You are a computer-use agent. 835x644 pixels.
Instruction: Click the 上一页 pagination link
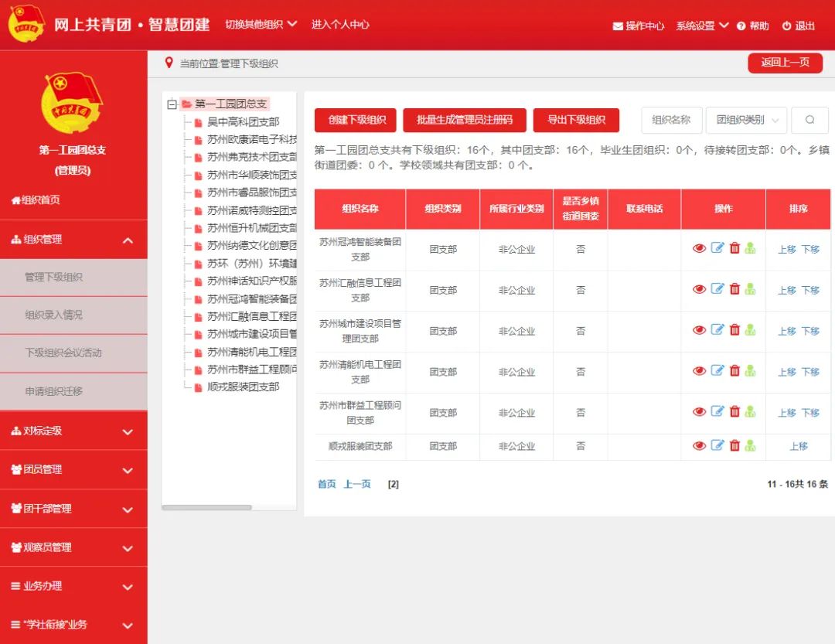(x=357, y=484)
